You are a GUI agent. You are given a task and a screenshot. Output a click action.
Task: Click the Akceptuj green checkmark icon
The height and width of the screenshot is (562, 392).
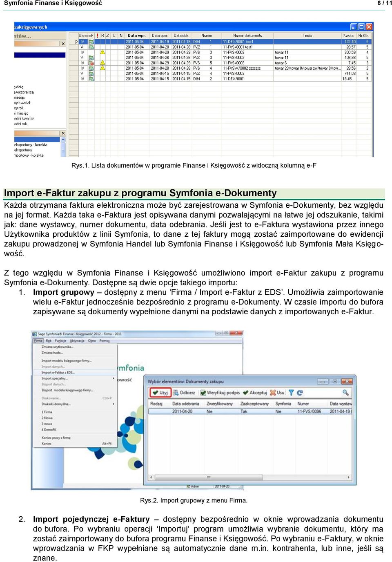coord(245,393)
